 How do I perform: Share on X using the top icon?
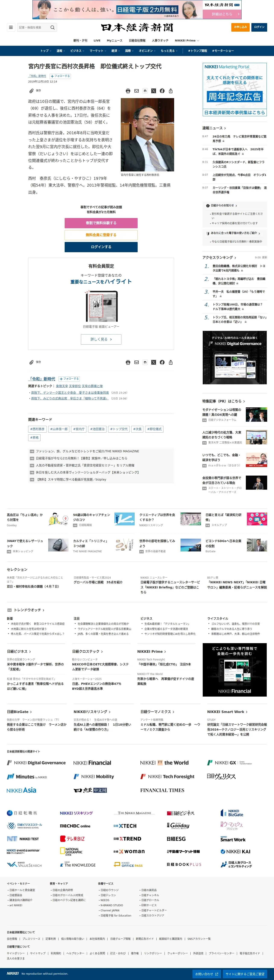tap(153, 91)
